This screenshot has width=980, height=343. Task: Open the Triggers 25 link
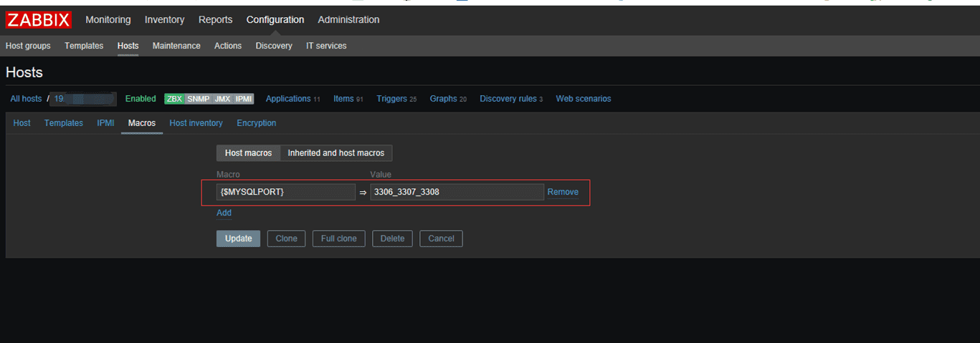396,99
